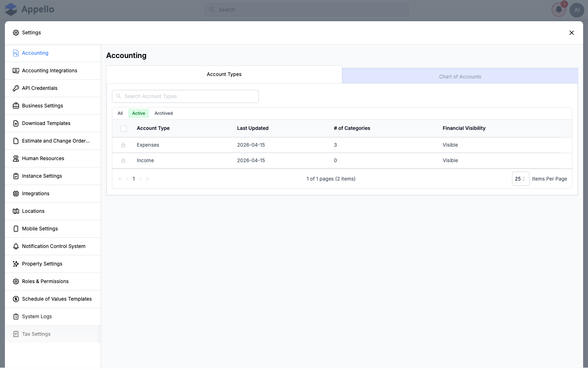Go to the previous page arrow

[x=127, y=179]
